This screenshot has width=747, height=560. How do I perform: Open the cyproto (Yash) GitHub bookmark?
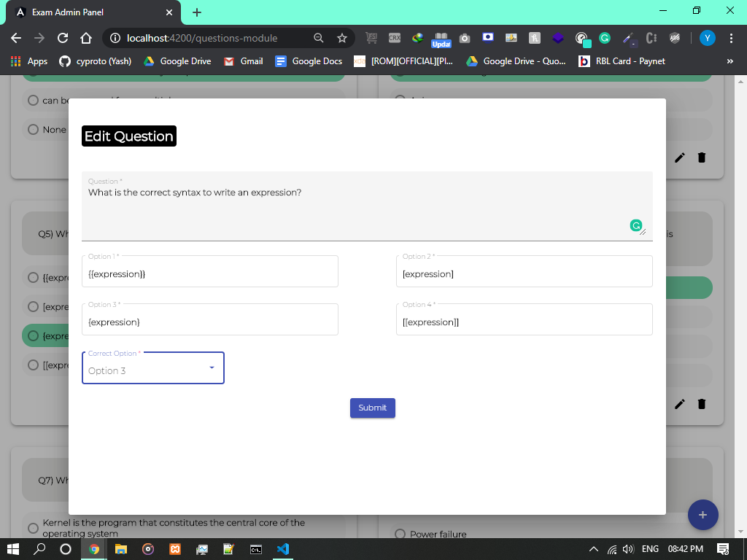96,61
